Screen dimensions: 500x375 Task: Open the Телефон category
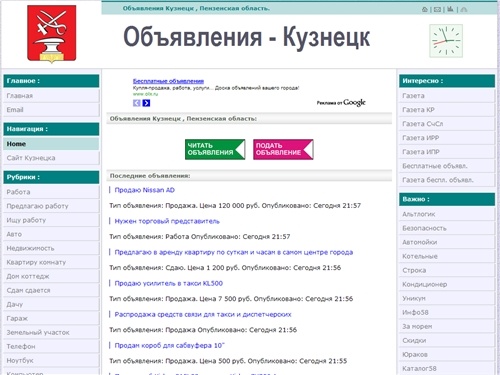click(x=51, y=346)
